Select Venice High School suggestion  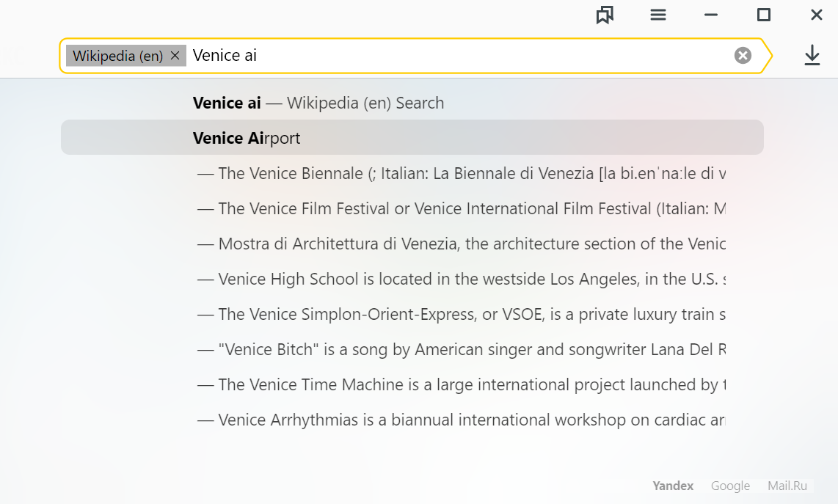click(412, 279)
